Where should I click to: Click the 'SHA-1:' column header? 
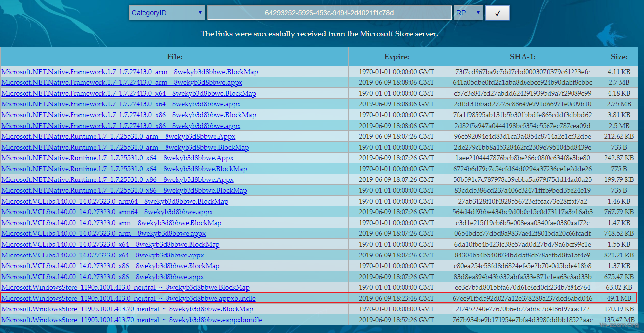click(x=523, y=56)
